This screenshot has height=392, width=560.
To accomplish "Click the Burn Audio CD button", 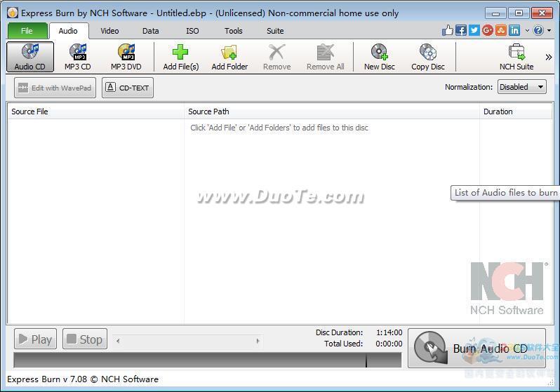I will 476,348.
